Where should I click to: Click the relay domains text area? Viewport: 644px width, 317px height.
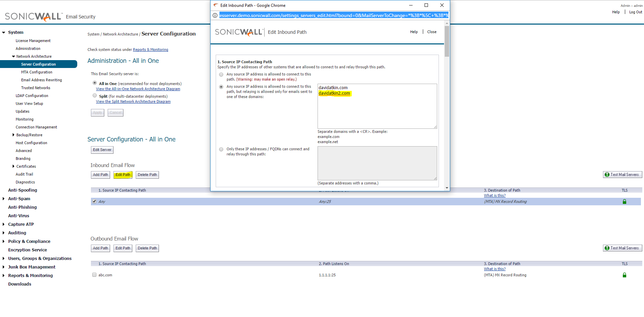pos(377,106)
